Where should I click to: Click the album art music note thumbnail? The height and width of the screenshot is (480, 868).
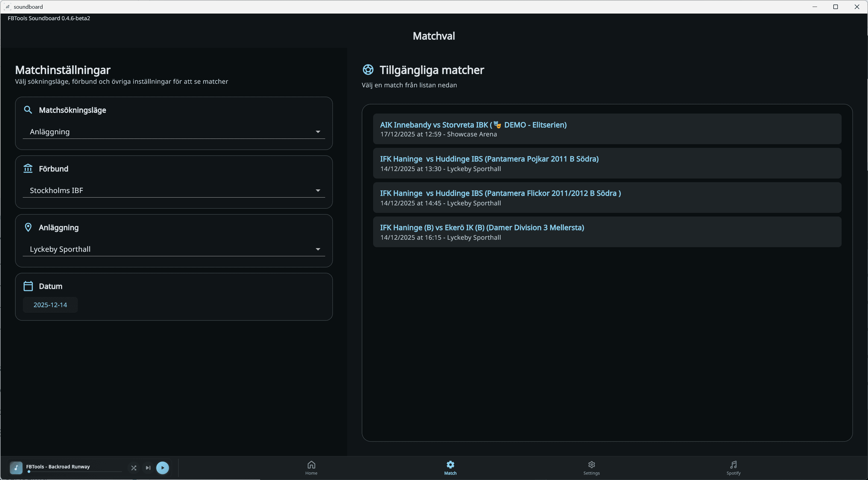tap(16, 468)
